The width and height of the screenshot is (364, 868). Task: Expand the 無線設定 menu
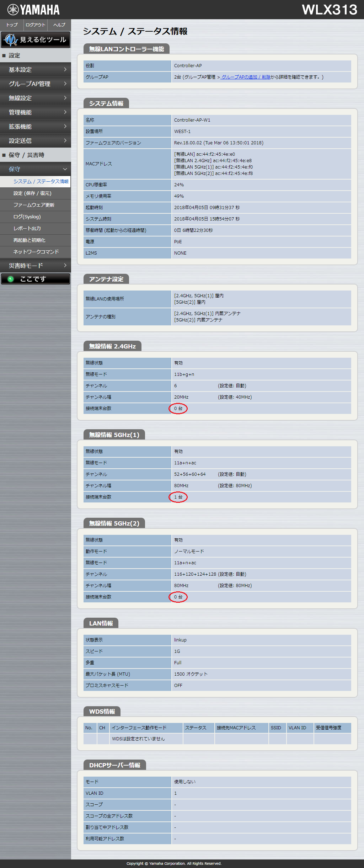[36, 98]
